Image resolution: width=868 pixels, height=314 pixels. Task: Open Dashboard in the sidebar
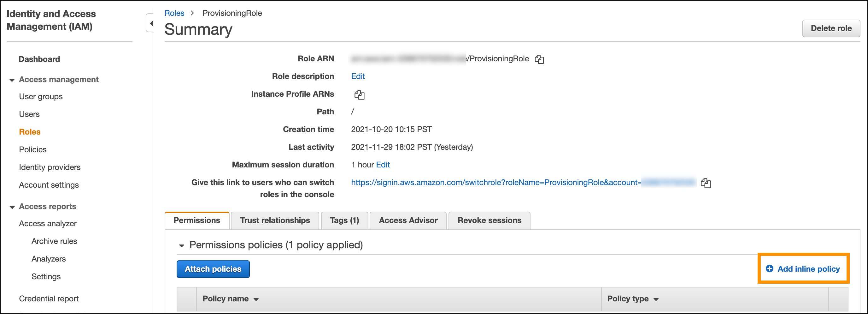point(39,59)
